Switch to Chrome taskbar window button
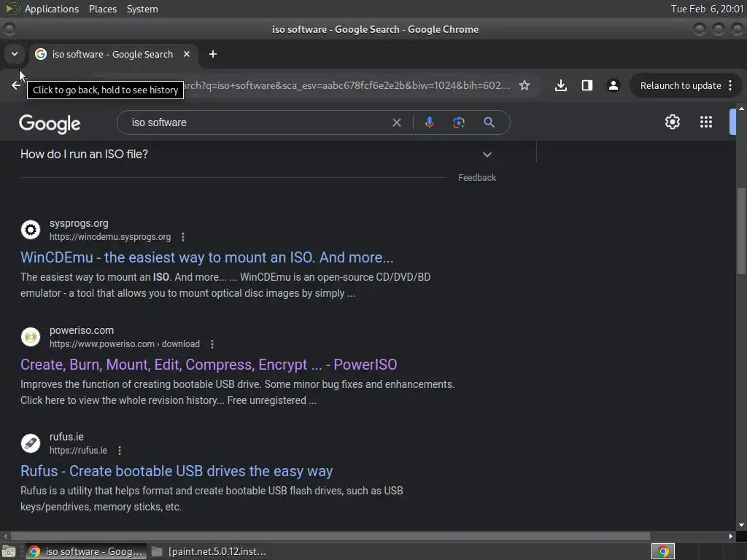 click(x=86, y=551)
